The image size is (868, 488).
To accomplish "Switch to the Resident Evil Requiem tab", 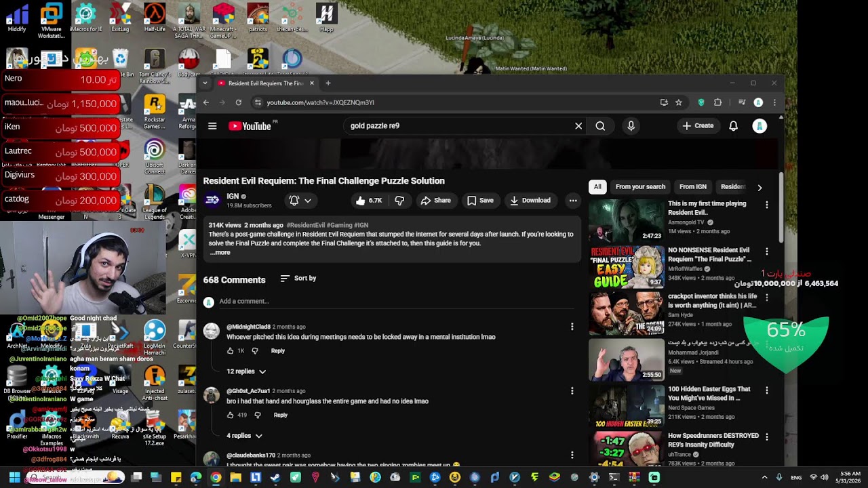I will (x=266, y=83).
